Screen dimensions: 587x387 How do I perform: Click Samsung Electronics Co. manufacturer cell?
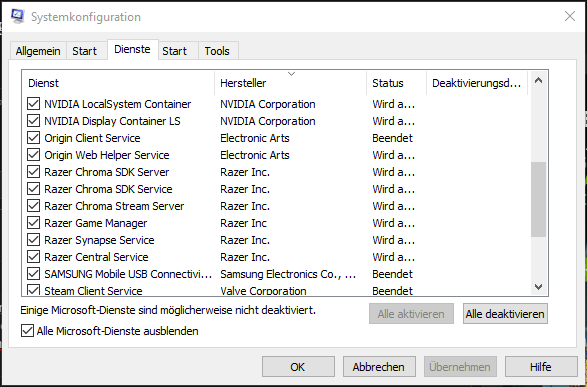(x=288, y=274)
